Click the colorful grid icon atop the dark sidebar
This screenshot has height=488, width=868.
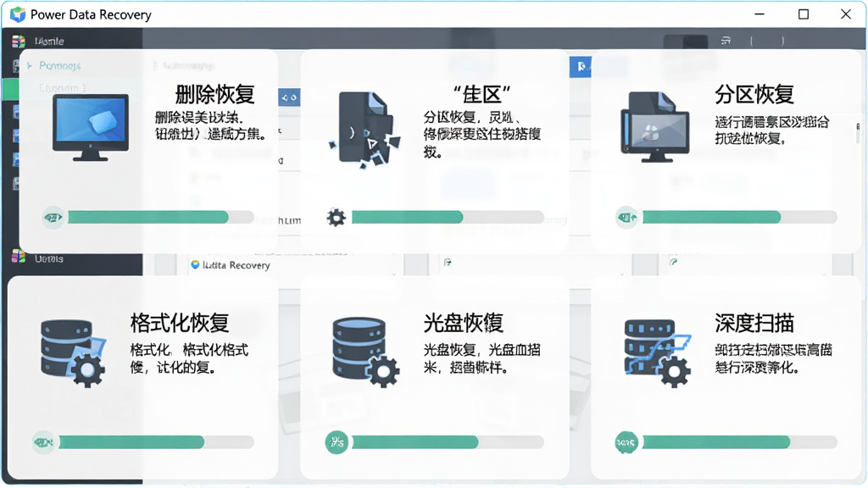coord(19,42)
